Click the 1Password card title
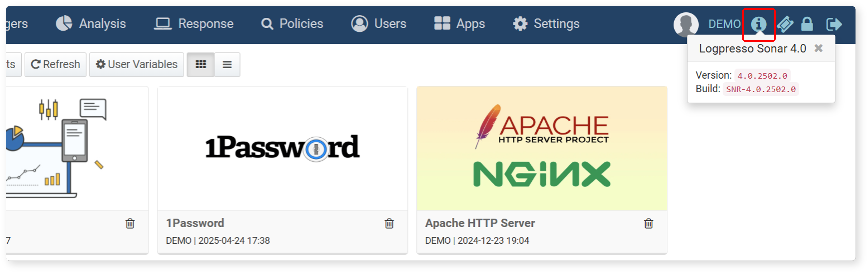This screenshot has width=868, height=273. tap(195, 223)
